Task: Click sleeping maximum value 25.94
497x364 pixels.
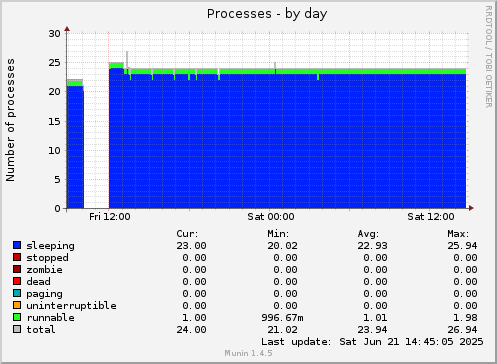Action: [462, 246]
